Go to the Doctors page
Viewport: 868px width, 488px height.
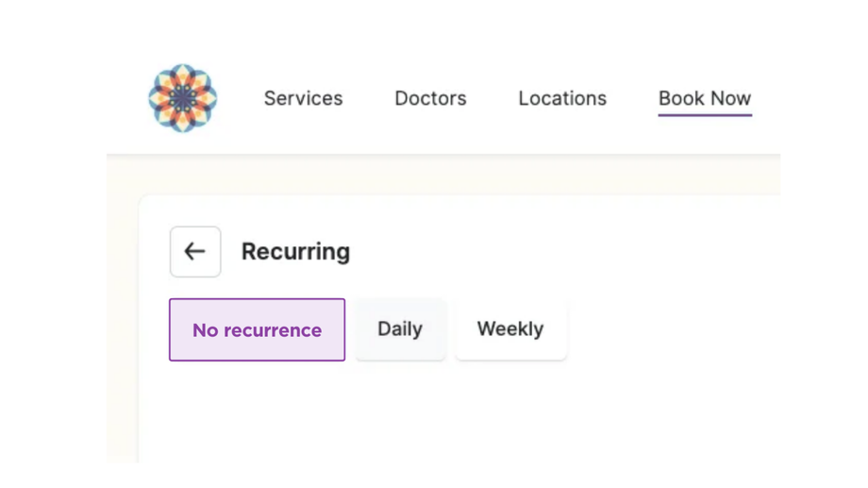tap(430, 98)
